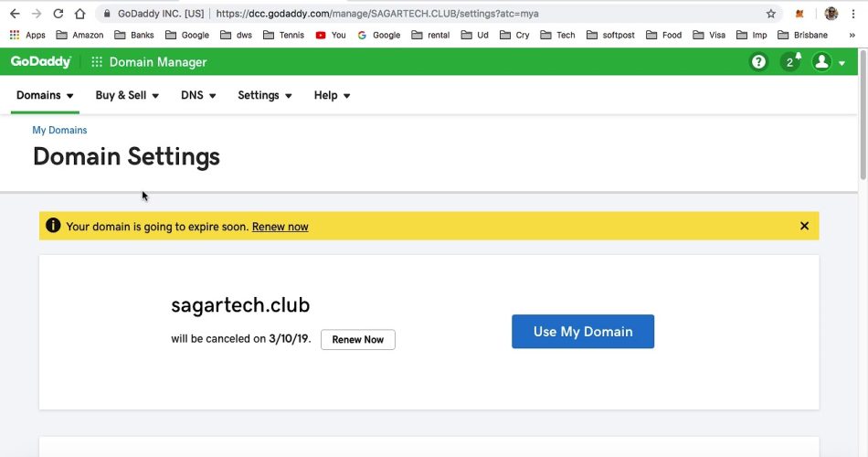
Task: Expand the Domains dropdown menu
Action: [45, 95]
